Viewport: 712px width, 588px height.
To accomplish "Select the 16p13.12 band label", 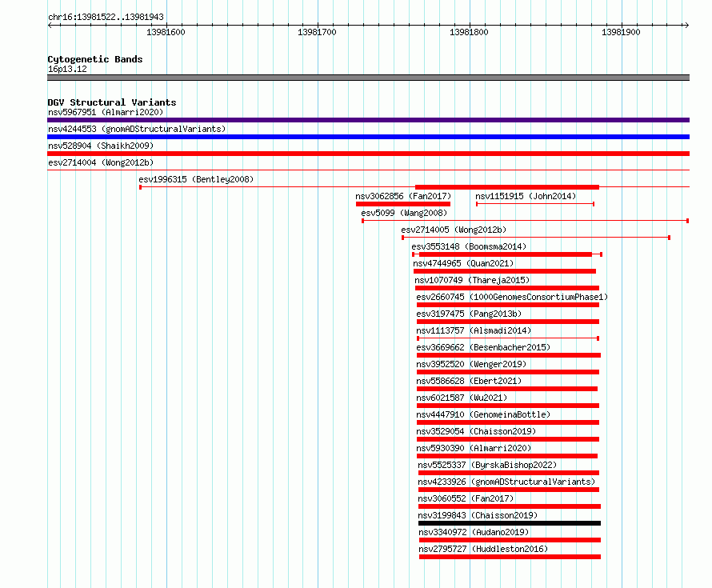I will tap(67, 69).
